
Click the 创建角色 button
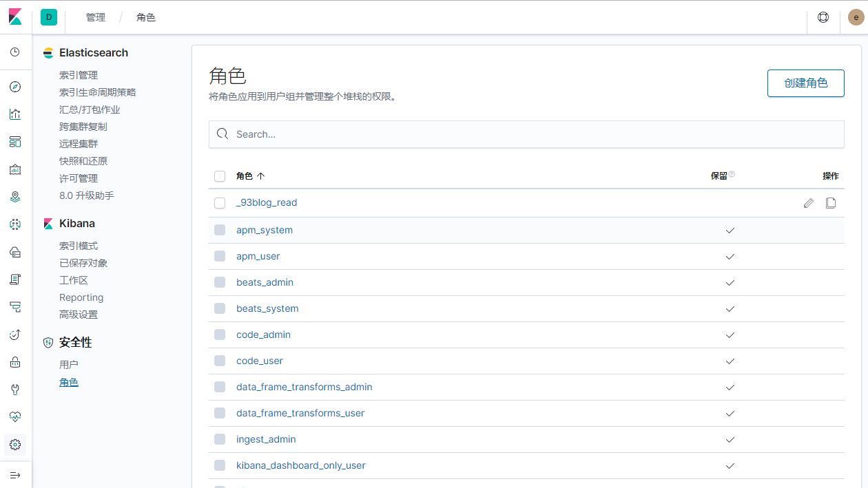click(806, 83)
